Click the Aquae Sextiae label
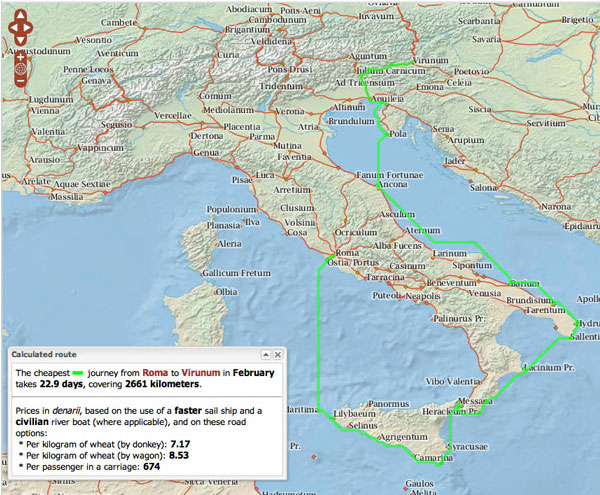 pyautogui.click(x=82, y=184)
